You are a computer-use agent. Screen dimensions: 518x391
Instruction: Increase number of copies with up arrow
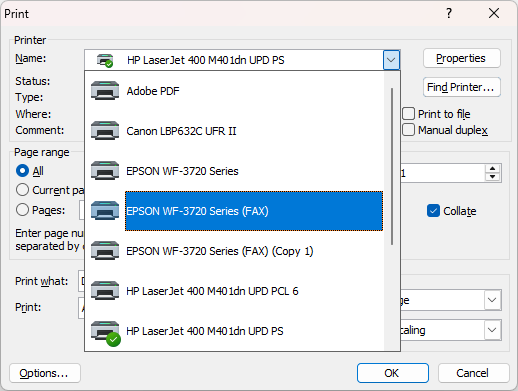pos(493,168)
